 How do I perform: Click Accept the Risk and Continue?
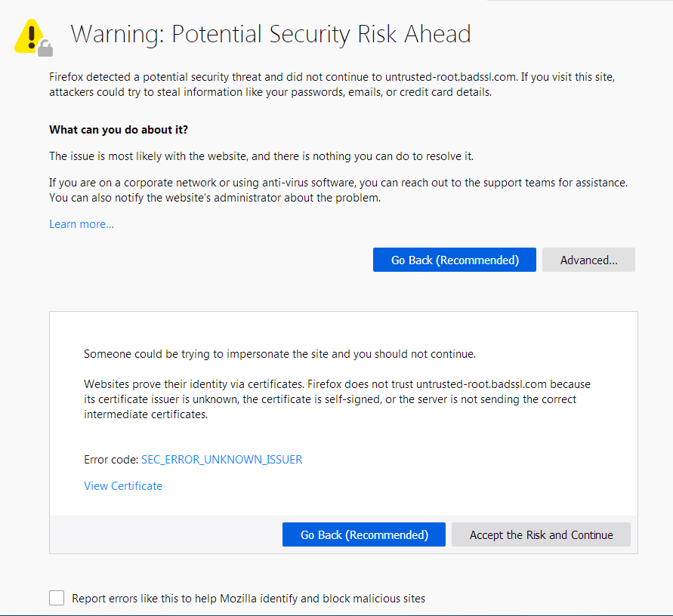tap(541, 534)
